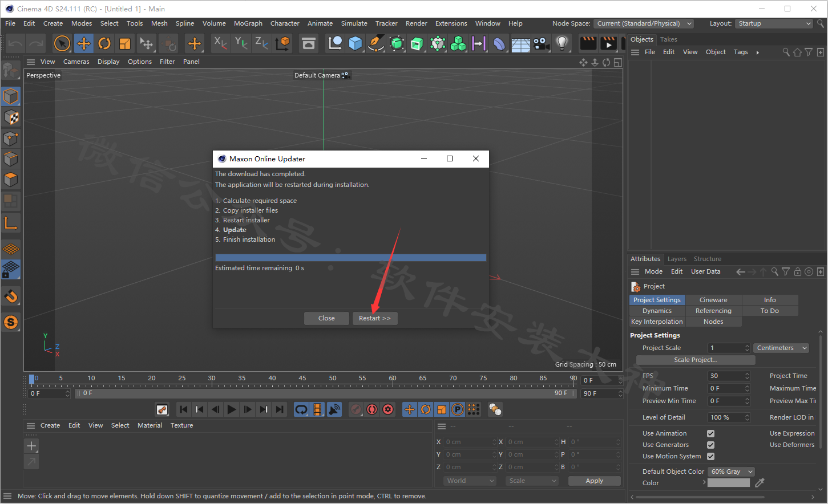Open the Referencing settings button
Image resolution: width=828 pixels, height=504 pixels.
click(713, 311)
